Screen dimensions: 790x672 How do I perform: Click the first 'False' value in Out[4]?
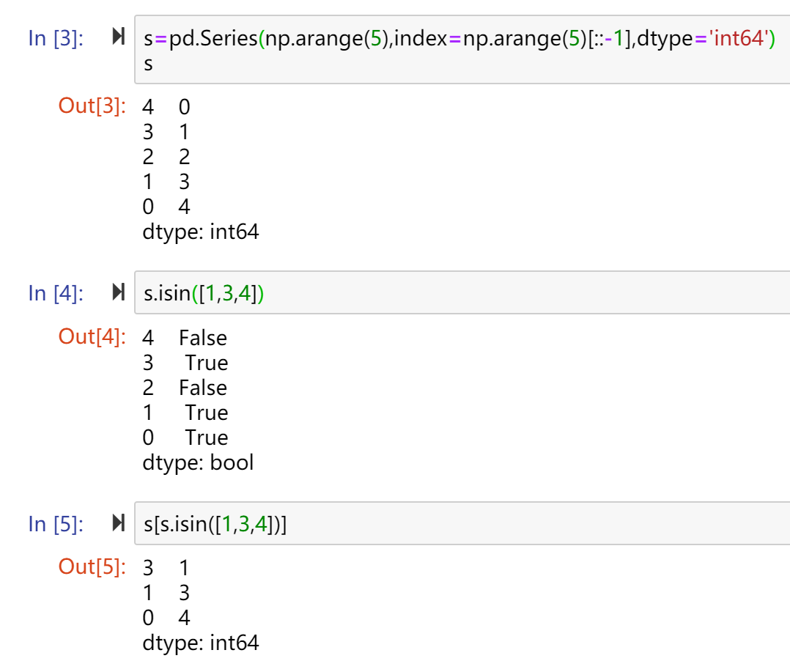tap(203, 338)
